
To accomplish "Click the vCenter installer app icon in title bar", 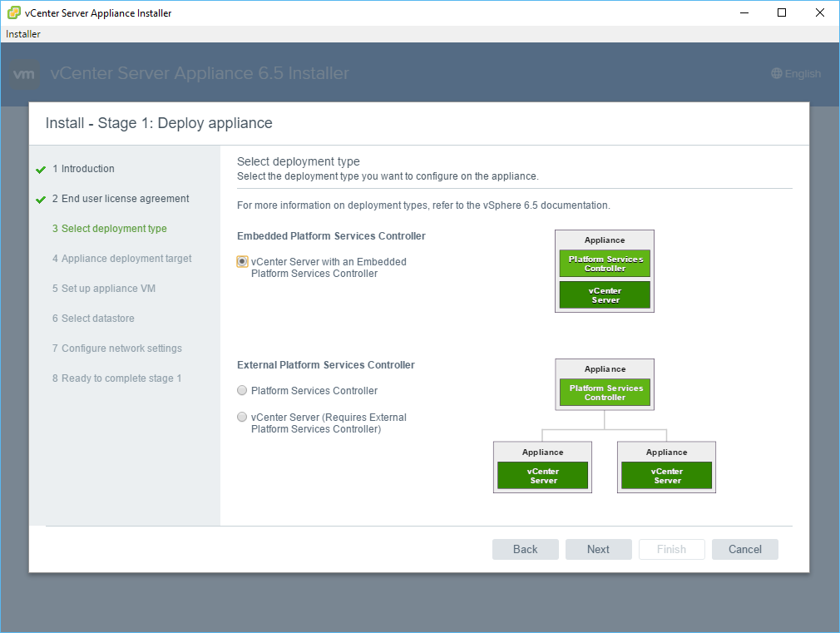I will 13,12.
